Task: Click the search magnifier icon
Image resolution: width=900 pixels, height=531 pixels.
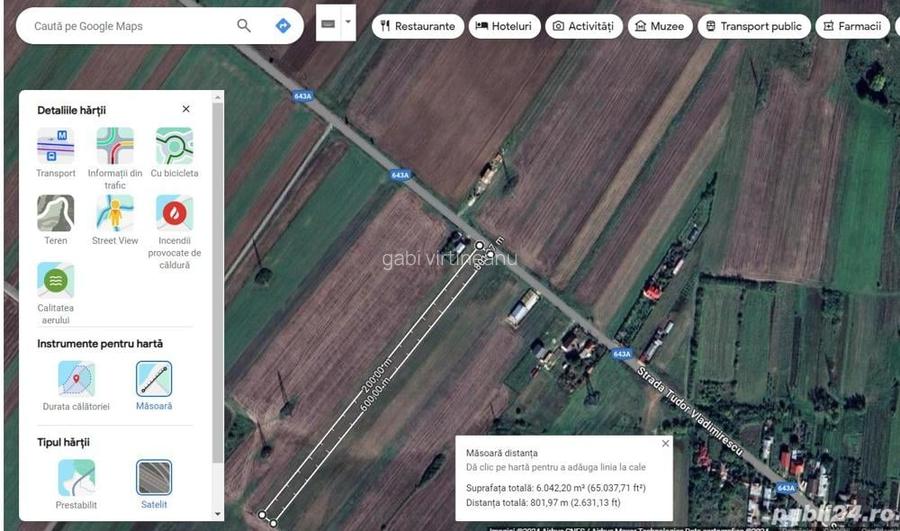Action: coord(244,26)
